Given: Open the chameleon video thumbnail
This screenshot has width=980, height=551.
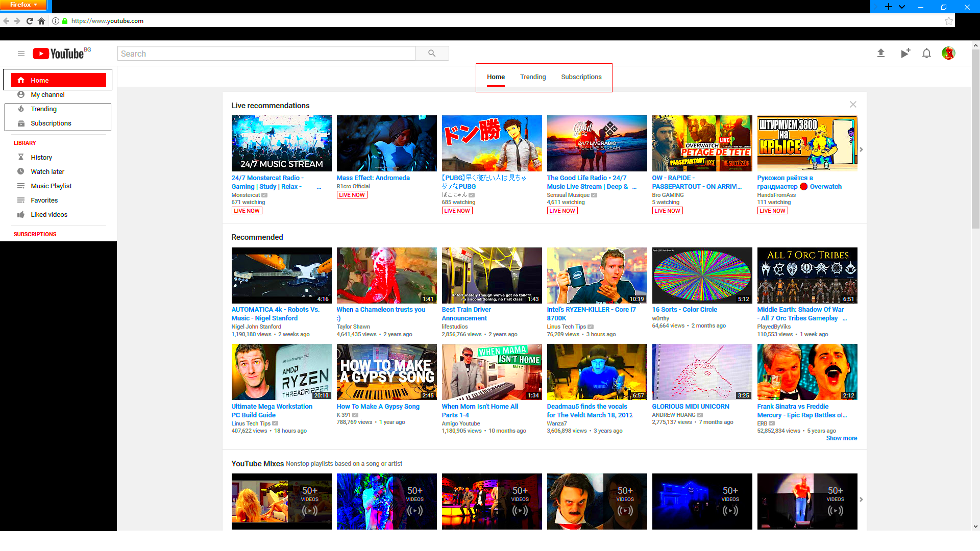Looking at the screenshot, I should pos(386,275).
